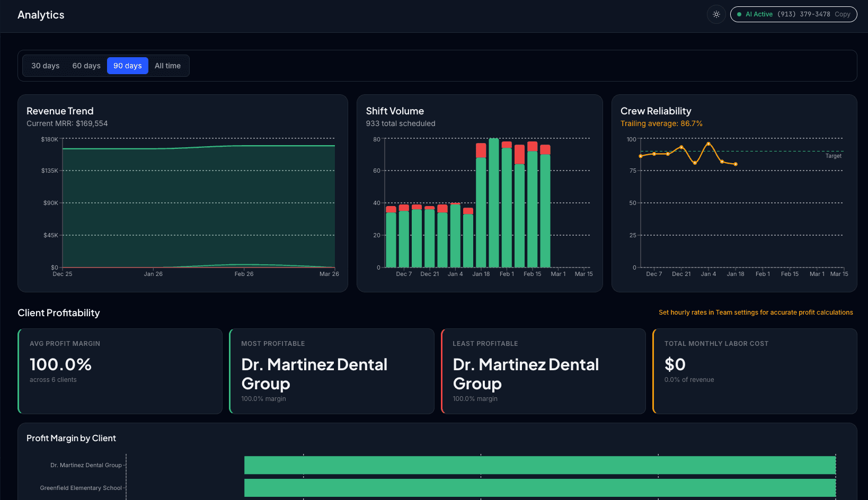Select the AVG PROFIT MARGIN card

[x=120, y=371]
